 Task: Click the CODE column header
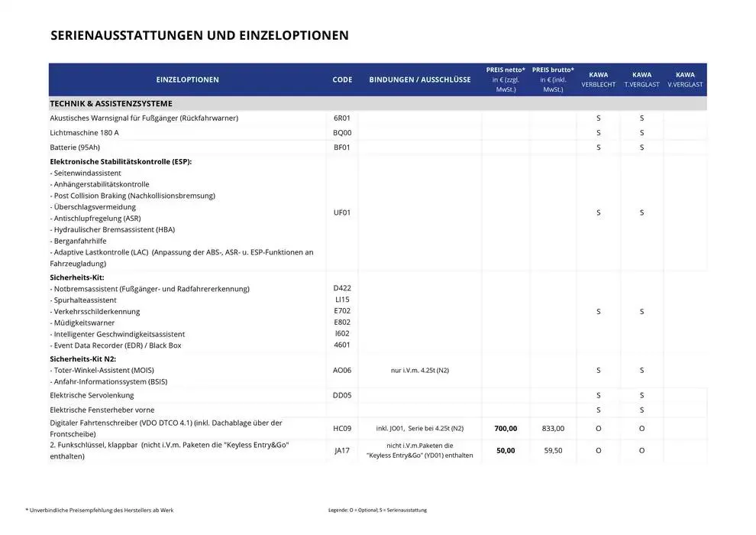(341, 79)
